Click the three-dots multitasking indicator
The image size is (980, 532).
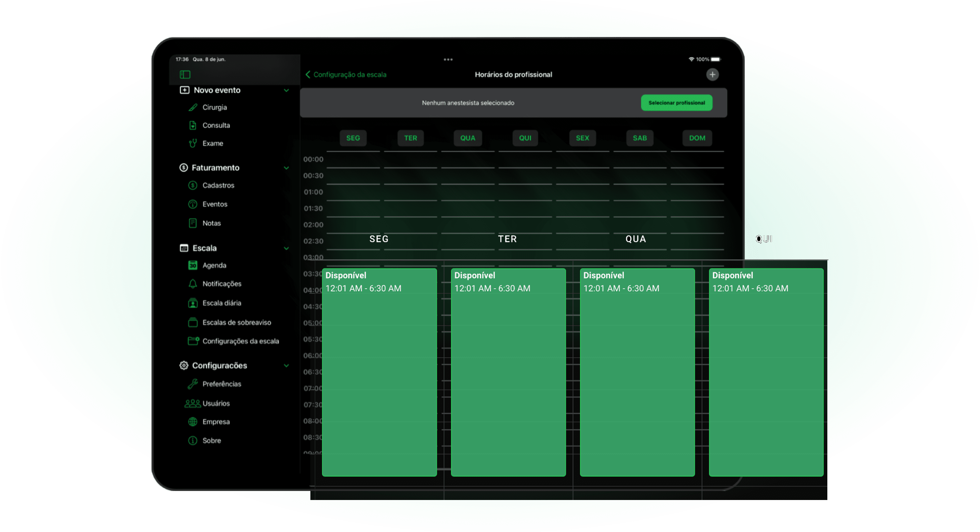[448, 60]
